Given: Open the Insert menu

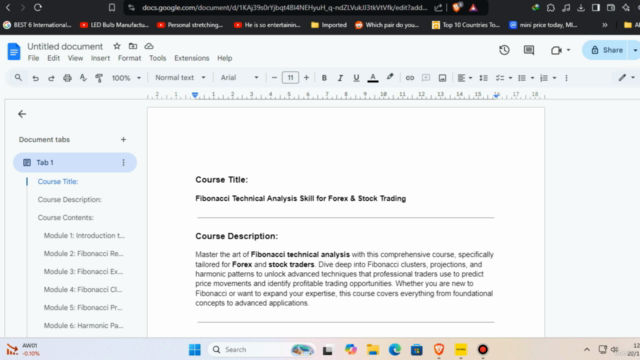Looking at the screenshot, I should click(100, 58).
